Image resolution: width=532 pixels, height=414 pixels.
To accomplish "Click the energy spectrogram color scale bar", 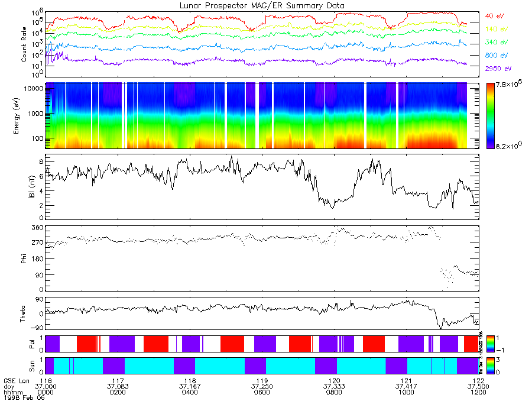I will [x=490, y=116].
